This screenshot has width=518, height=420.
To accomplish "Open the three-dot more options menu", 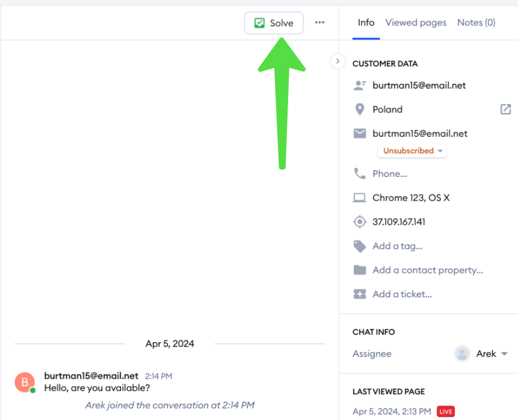I will 319,22.
